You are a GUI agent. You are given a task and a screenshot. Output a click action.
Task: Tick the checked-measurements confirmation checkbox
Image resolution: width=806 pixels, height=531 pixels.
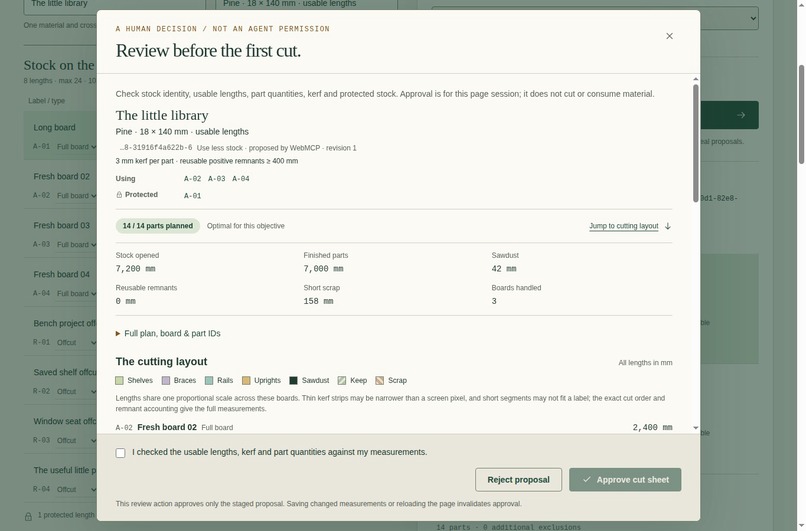pyautogui.click(x=120, y=453)
